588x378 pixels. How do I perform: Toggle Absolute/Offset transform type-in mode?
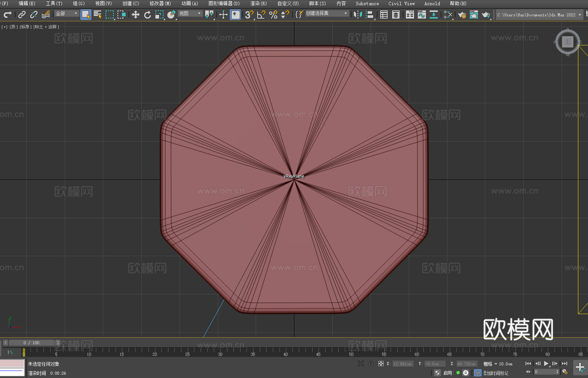coord(381,364)
